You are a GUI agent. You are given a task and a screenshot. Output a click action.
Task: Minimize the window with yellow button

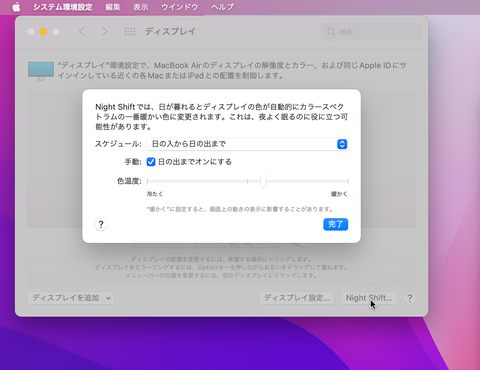coord(43,32)
